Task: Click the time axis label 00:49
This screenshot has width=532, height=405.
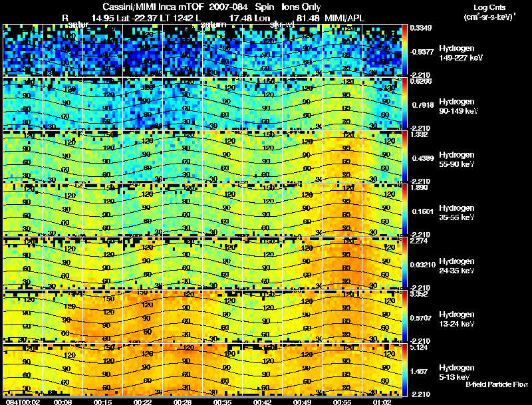Action: click(x=302, y=402)
